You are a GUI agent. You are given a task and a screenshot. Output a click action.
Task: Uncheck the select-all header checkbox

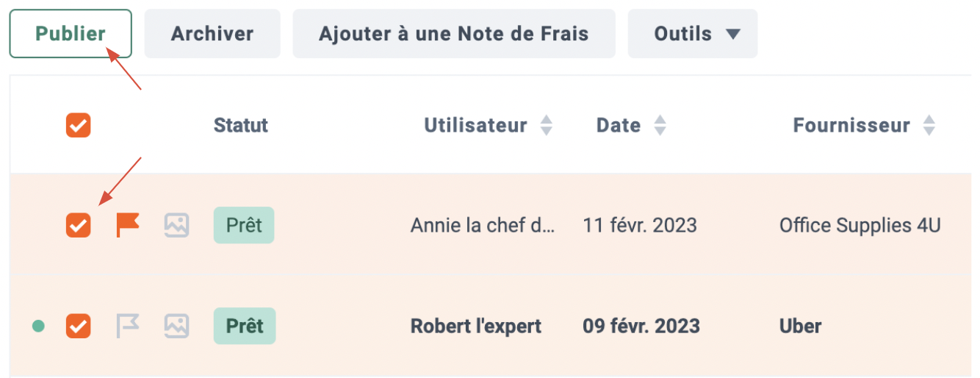(79, 125)
